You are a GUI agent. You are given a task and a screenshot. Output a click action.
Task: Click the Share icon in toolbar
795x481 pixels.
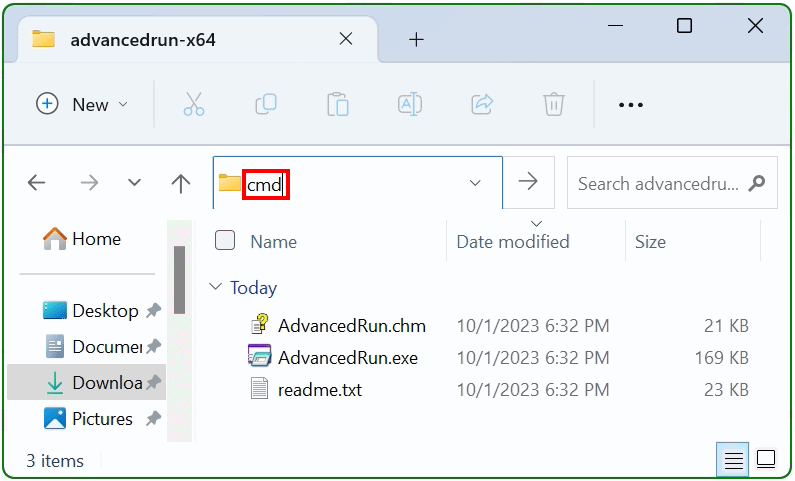(482, 104)
